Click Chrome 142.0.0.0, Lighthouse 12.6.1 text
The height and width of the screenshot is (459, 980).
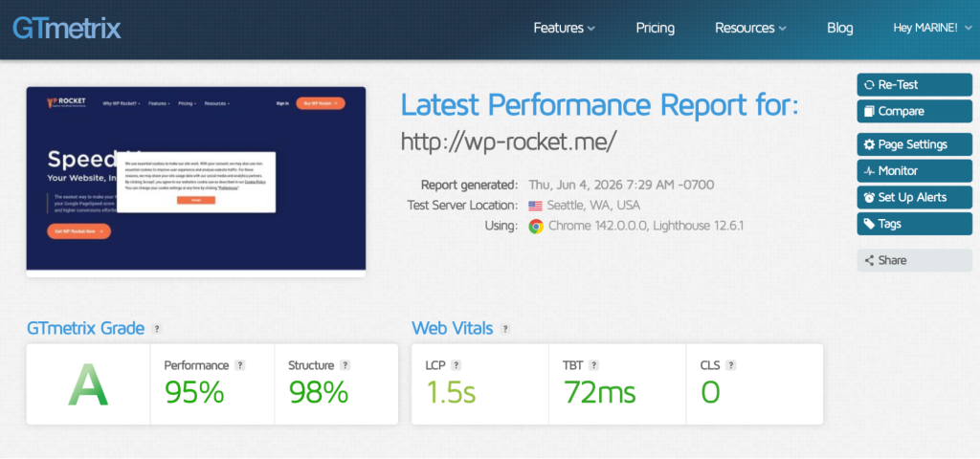pyautogui.click(x=646, y=226)
